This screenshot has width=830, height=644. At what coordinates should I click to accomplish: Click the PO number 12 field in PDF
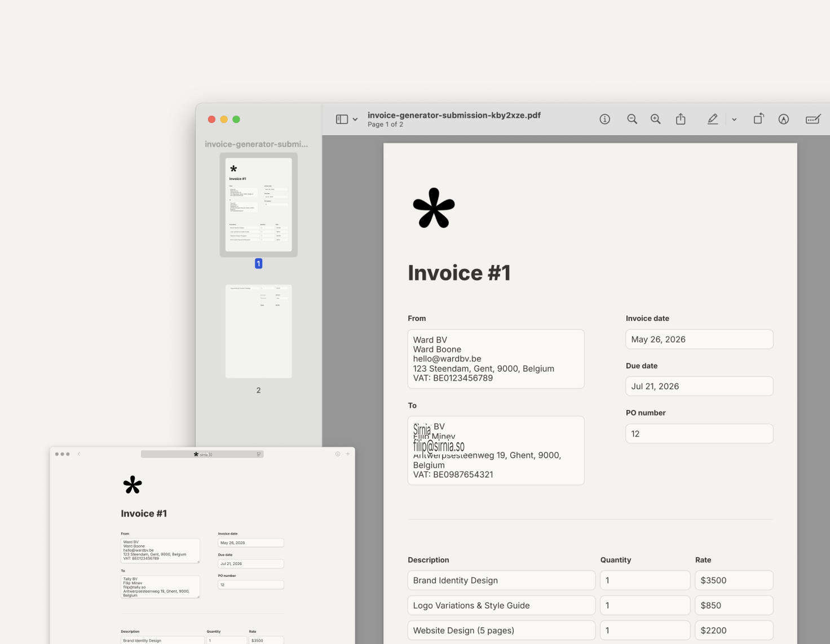click(x=699, y=434)
